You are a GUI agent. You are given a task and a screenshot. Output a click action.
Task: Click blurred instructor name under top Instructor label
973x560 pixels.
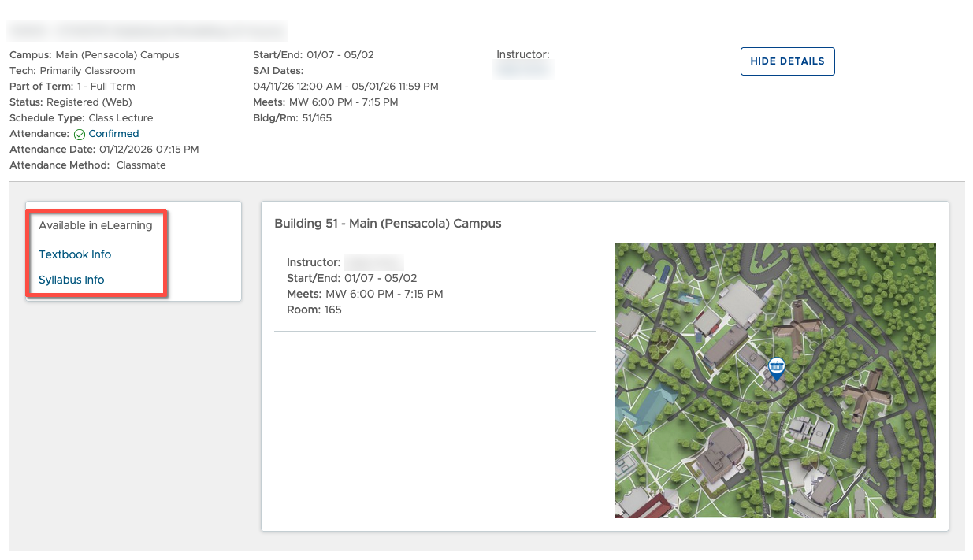click(x=523, y=70)
